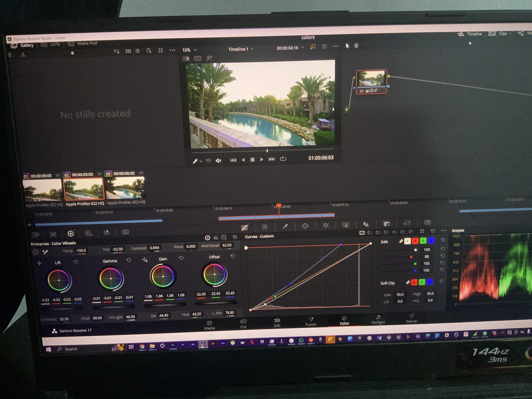532x399 pixels.
Task: Open the Media Pool panel
Action: (x=83, y=43)
